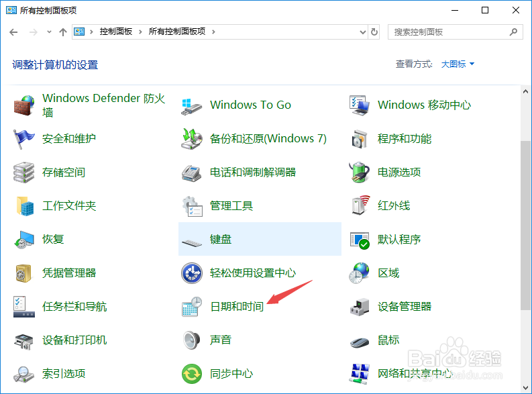The image size is (532, 394).
Task: Open the 安全和维护 link
Action: pyautogui.click(x=69, y=138)
